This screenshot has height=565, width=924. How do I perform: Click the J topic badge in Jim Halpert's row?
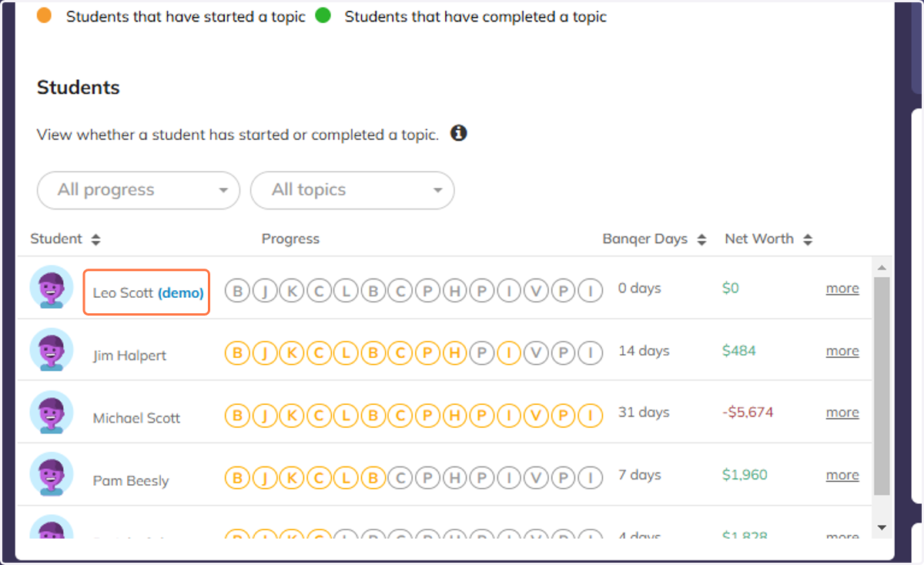click(264, 353)
